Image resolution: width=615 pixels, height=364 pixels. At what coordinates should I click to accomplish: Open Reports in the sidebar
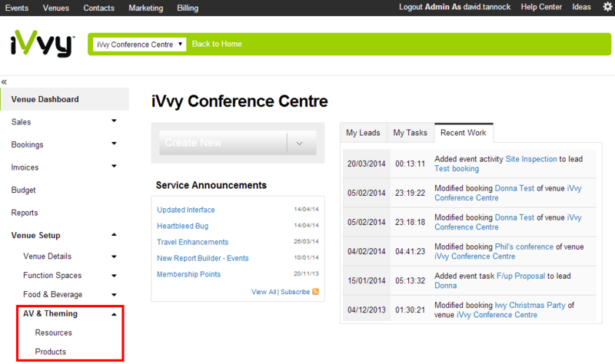pos(25,213)
